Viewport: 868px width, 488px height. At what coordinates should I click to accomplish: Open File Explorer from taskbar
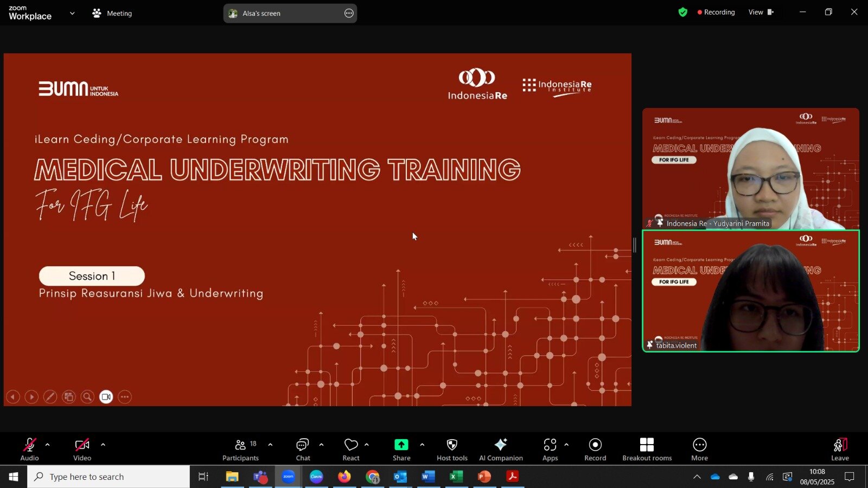[232, 477]
